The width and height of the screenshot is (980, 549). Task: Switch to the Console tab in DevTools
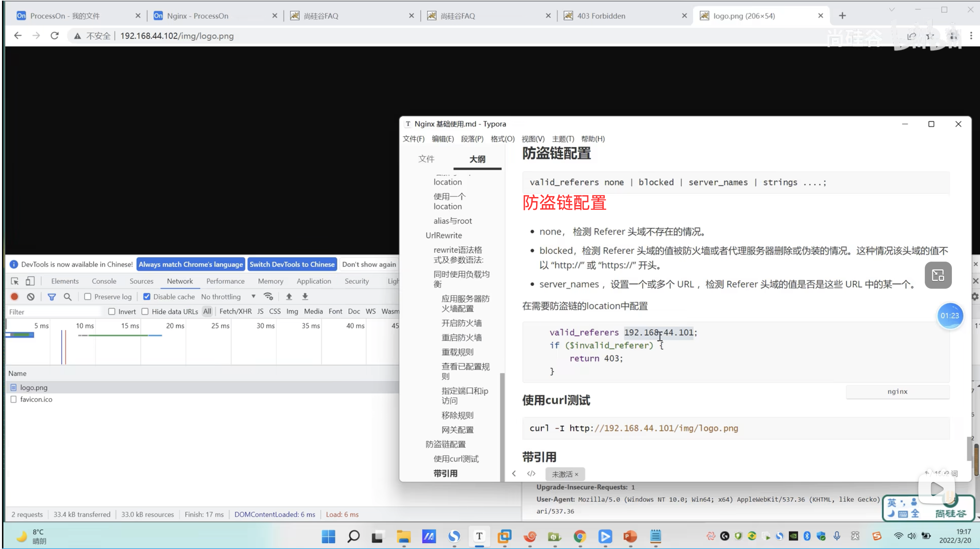(104, 281)
